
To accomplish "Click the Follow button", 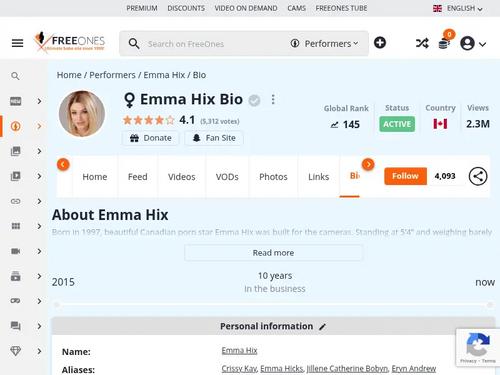I will click(x=405, y=176).
